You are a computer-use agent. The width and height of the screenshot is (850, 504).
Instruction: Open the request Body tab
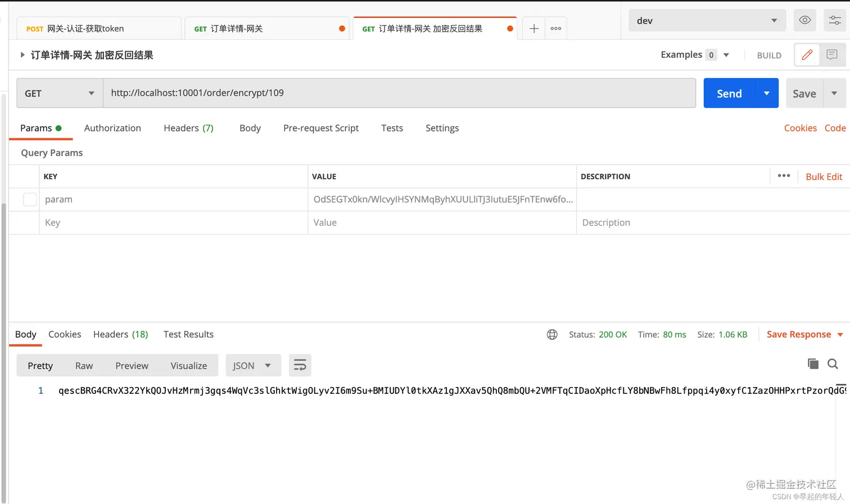coord(250,128)
